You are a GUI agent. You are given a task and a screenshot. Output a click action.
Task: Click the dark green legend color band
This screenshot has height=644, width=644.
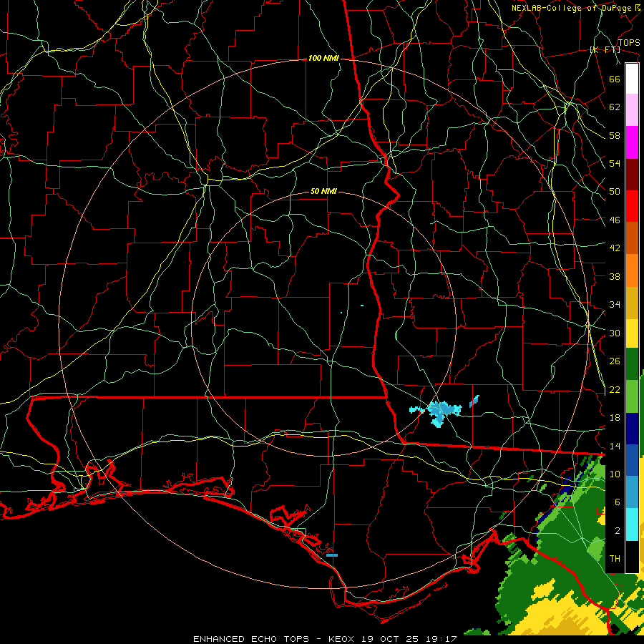tap(632, 364)
